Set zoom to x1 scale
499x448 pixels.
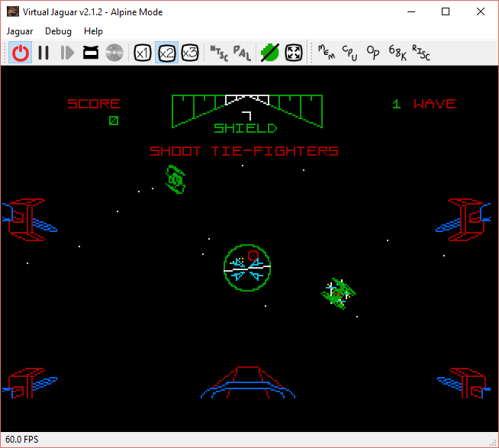pyautogui.click(x=142, y=53)
